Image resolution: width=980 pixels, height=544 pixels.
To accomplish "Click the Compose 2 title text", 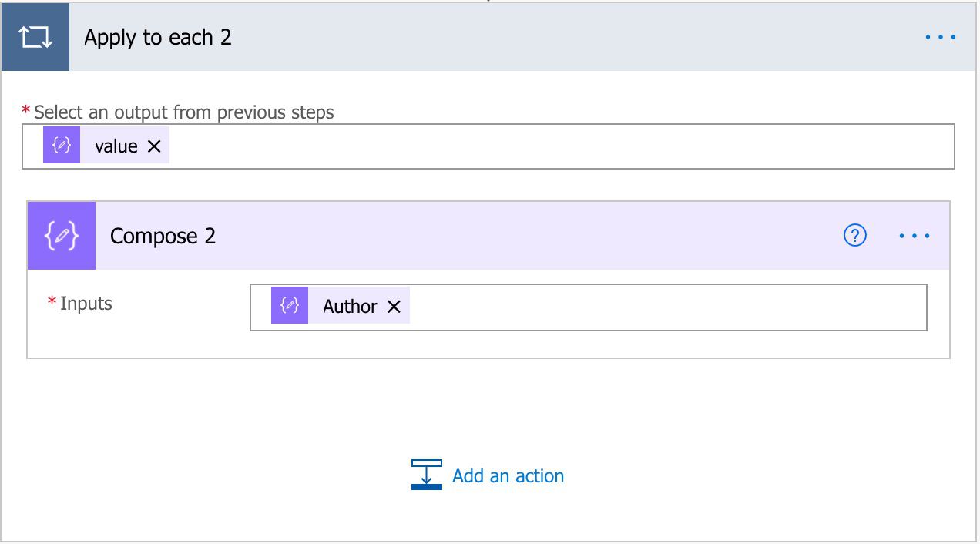I will click(x=162, y=236).
